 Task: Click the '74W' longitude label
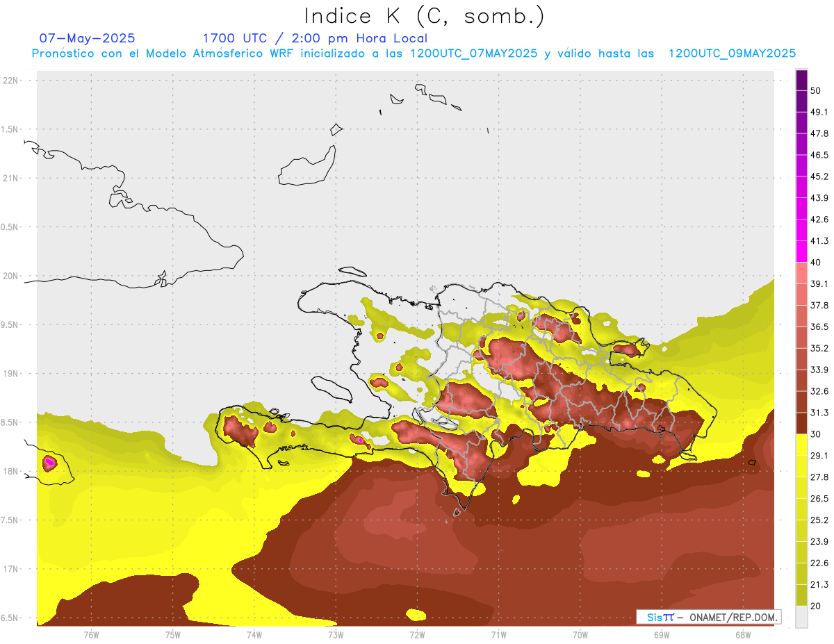254,635
